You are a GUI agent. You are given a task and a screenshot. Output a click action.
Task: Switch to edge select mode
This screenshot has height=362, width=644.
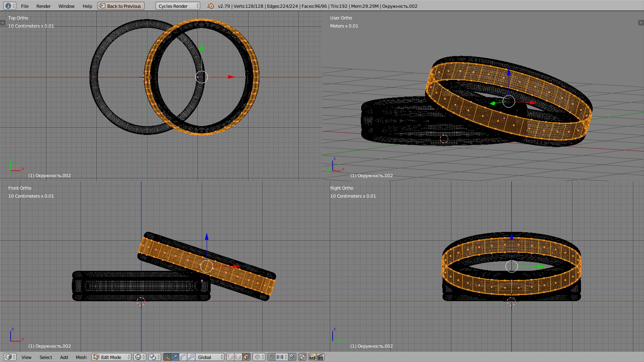click(238, 357)
